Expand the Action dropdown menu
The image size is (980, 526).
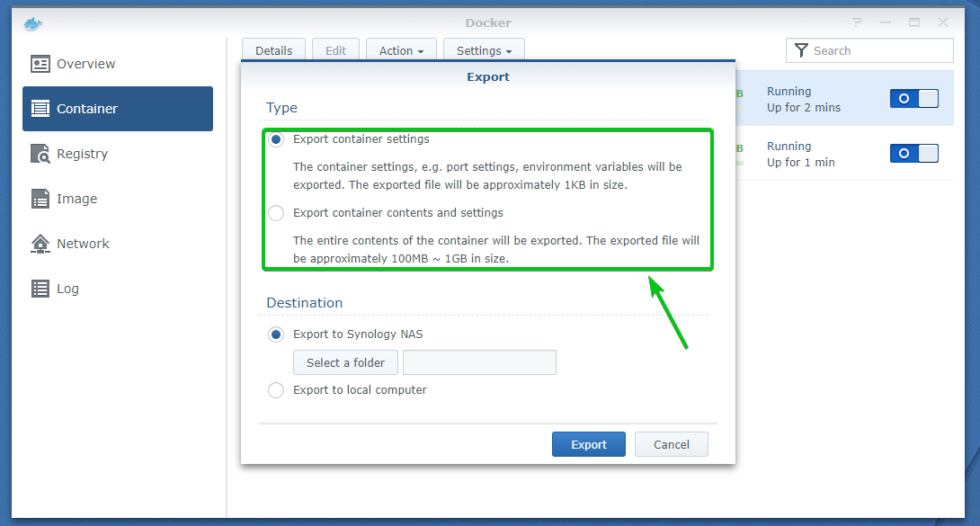401,50
